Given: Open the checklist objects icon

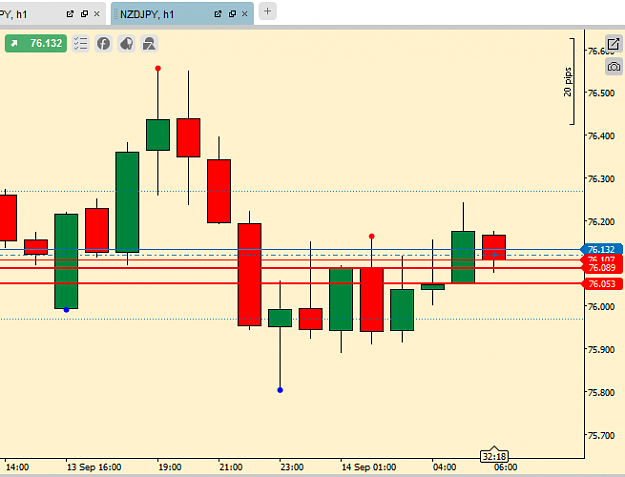Looking at the screenshot, I should 81,43.
